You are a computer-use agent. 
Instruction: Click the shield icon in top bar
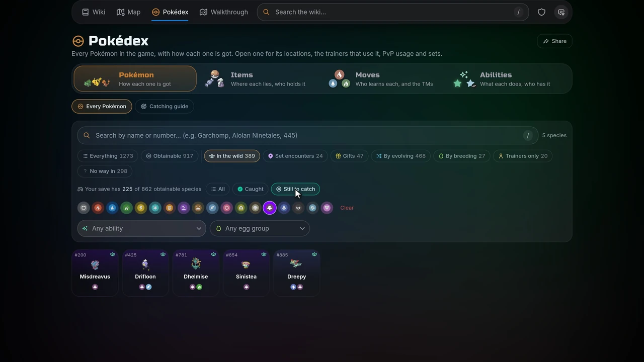point(541,12)
